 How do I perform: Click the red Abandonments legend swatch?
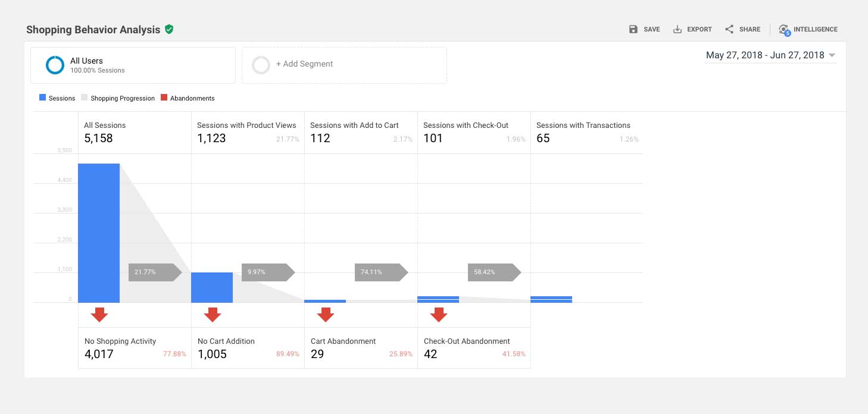[x=164, y=98]
